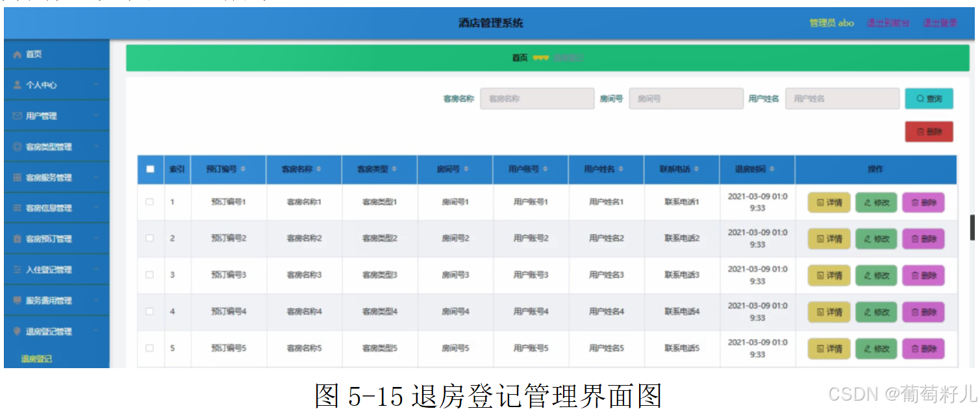The image size is (980, 411).
Task: Expand the 客房预订管理 menu chevron
Action: pos(96,239)
